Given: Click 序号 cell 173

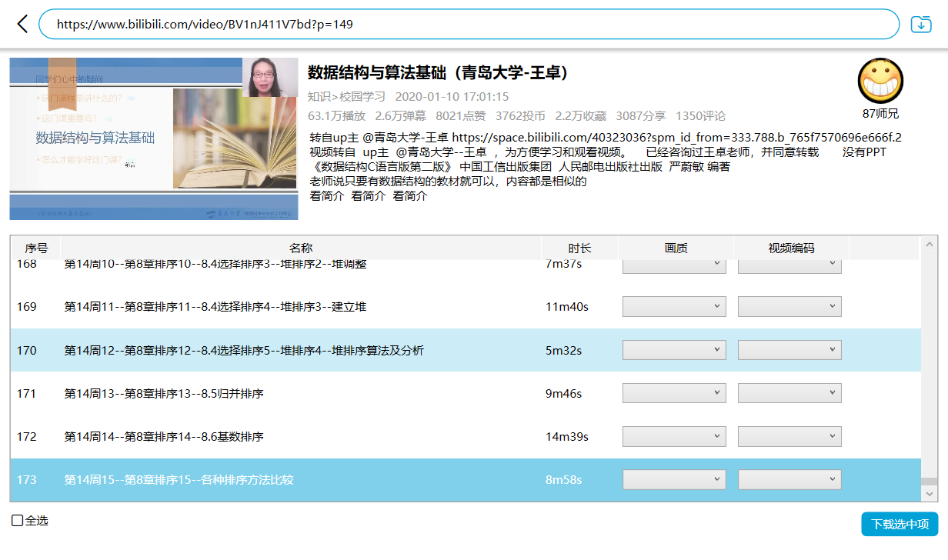Looking at the screenshot, I should (27, 479).
